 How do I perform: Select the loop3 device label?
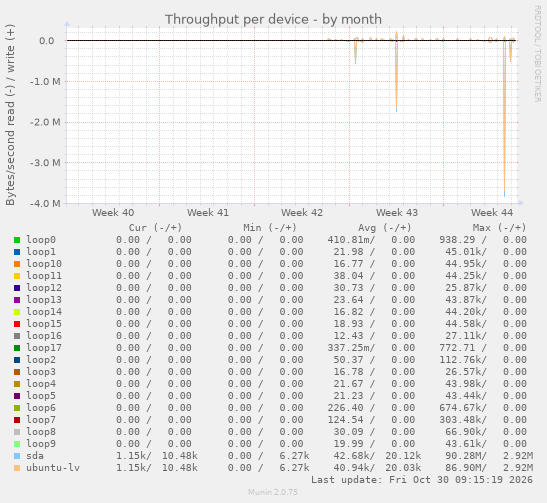(41, 372)
